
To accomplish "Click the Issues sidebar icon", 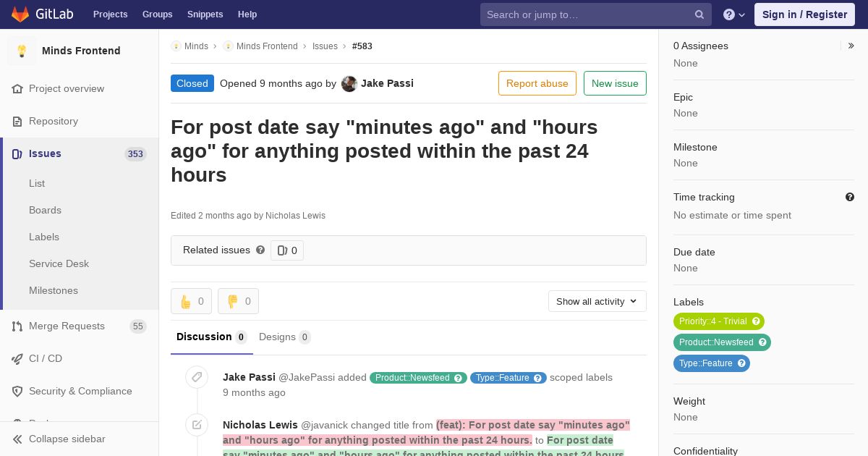I will click(x=17, y=153).
